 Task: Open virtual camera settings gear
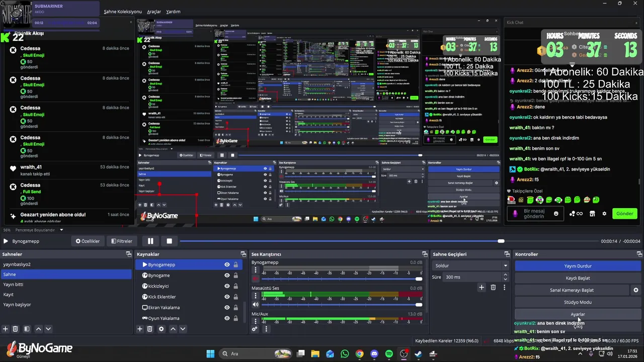tap(636, 290)
